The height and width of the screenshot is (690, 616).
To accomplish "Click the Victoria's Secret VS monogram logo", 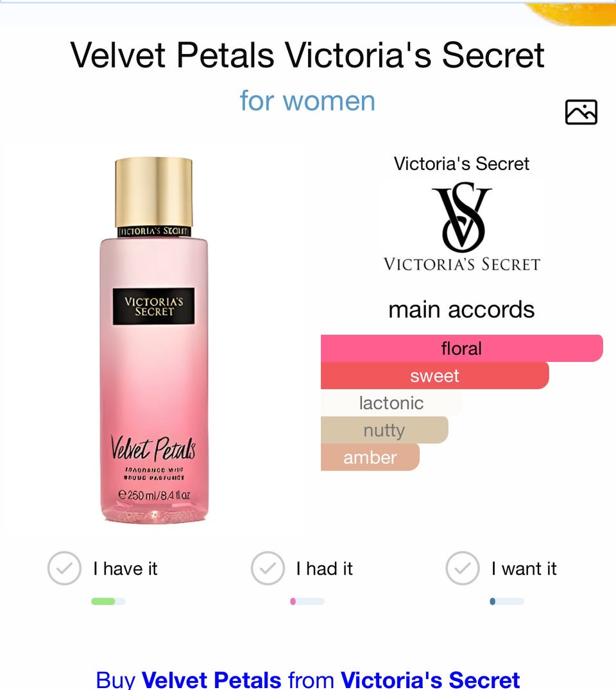I will pyautogui.click(x=461, y=218).
